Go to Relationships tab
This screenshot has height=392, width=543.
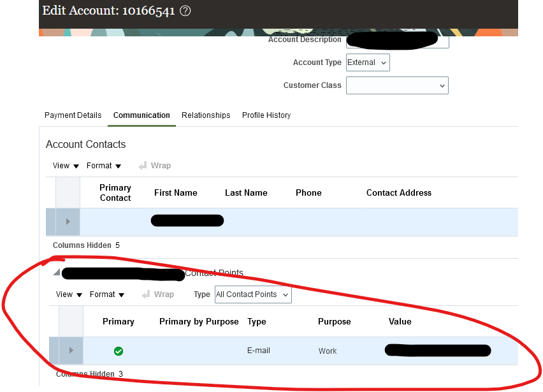pos(206,115)
